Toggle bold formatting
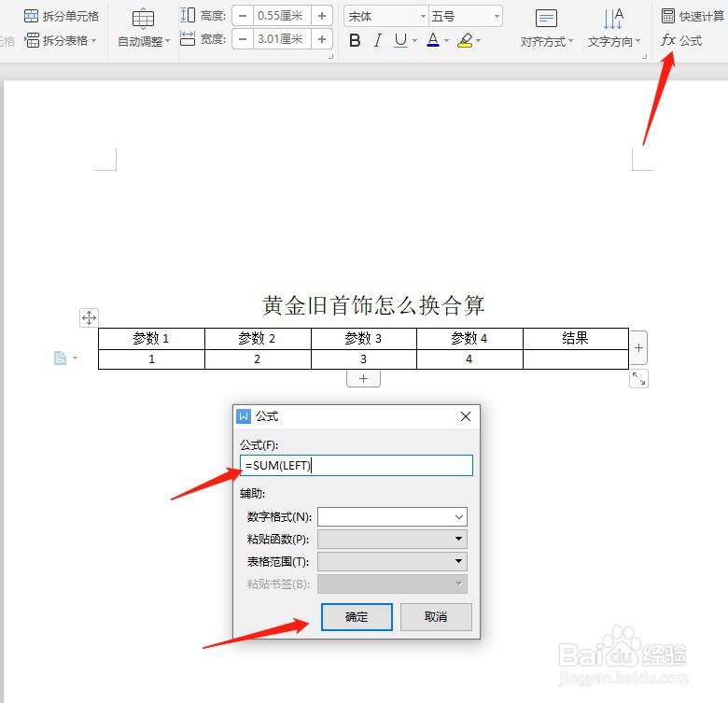Viewport: 728px width, 703px height. coord(355,41)
